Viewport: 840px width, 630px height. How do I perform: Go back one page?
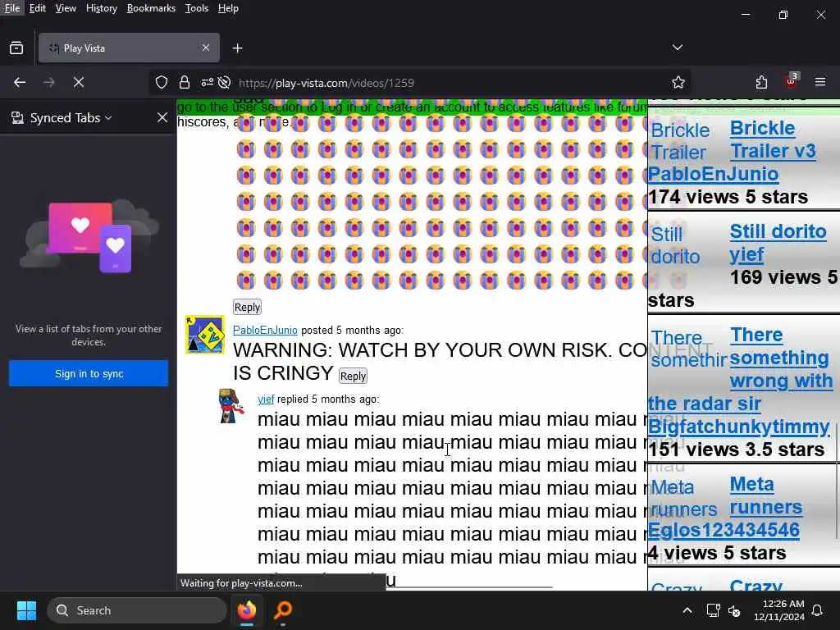tap(20, 83)
